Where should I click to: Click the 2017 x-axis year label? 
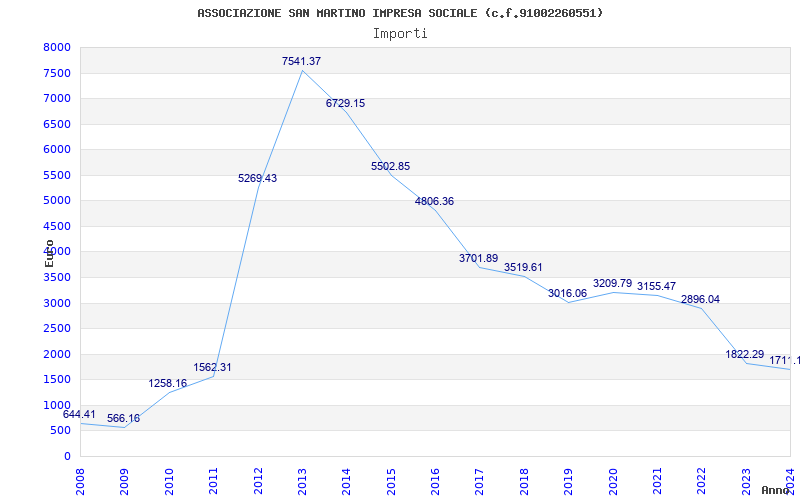click(x=480, y=481)
